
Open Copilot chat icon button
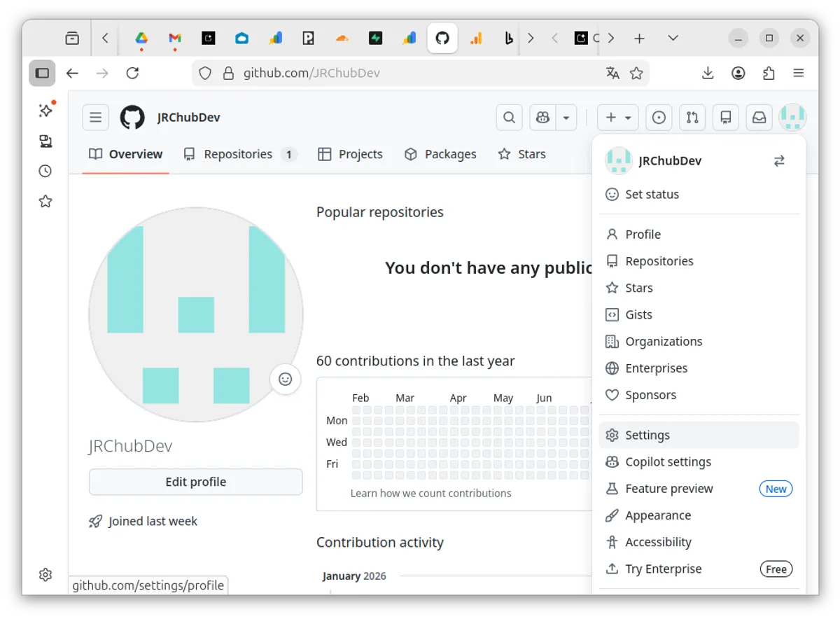(542, 118)
